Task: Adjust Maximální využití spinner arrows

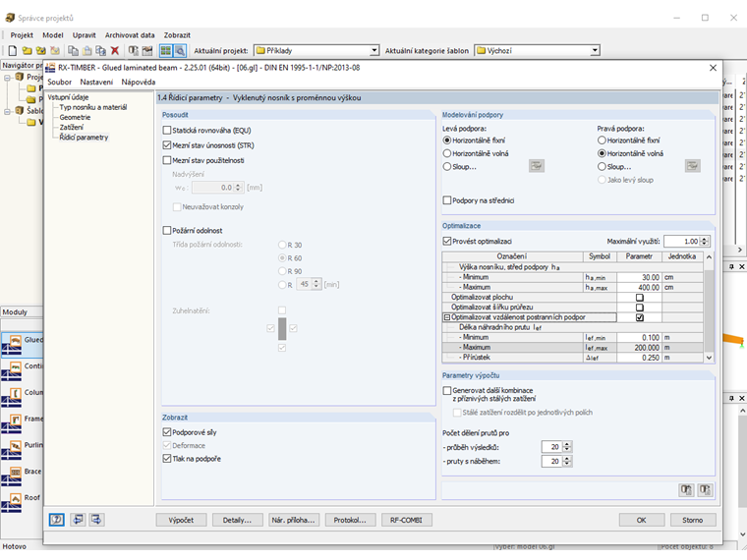Action: click(x=705, y=242)
